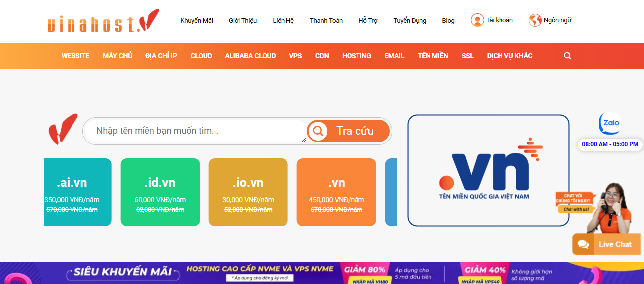Click the red V logo beside search box
The height and width of the screenshot is (284, 644).
click(x=63, y=129)
